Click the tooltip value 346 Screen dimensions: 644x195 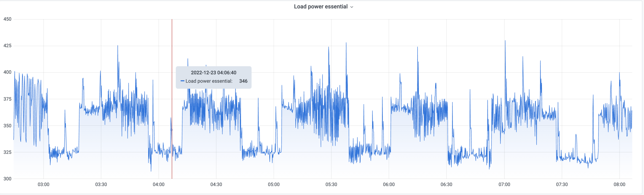pos(243,81)
